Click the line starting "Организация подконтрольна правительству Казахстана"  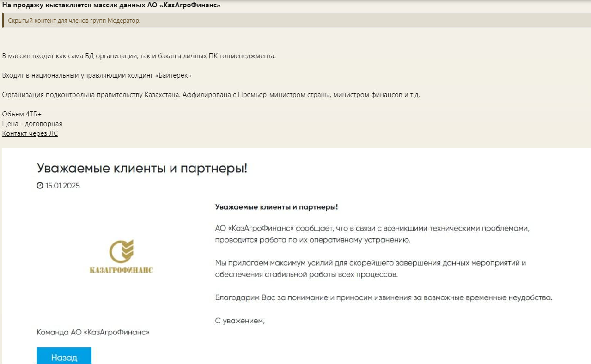[211, 95]
